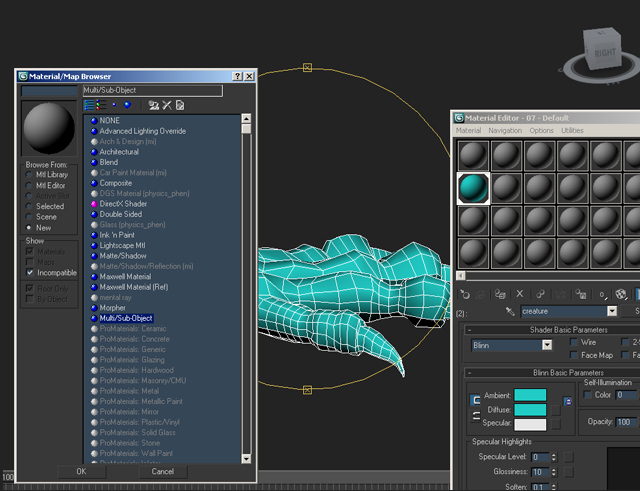Click Cancel in Material/Map Browser

[163, 471]
